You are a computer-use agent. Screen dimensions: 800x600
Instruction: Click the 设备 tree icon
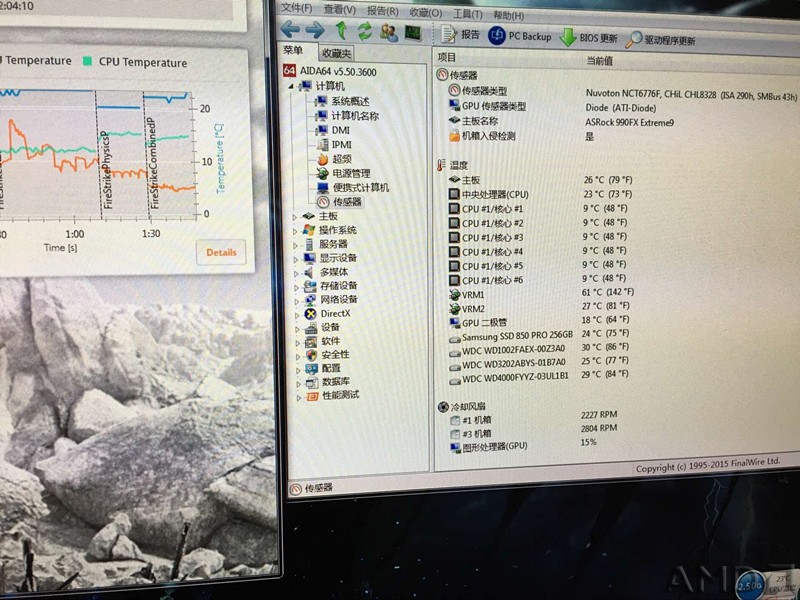point(311,328)
